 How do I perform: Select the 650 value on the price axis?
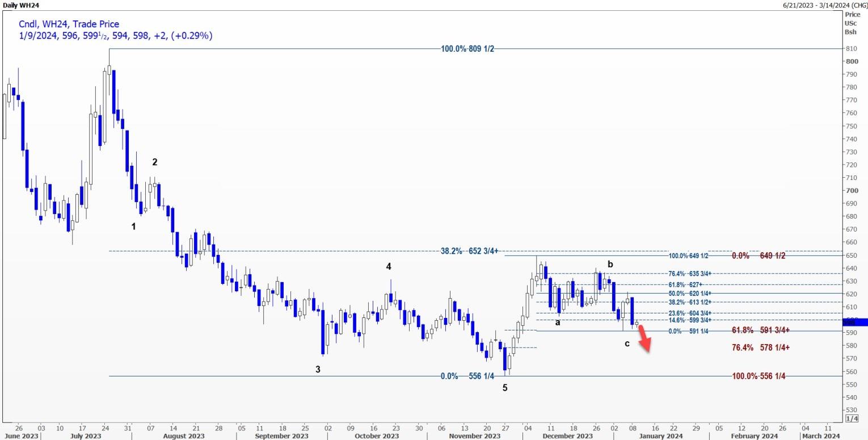click(851, 255)
